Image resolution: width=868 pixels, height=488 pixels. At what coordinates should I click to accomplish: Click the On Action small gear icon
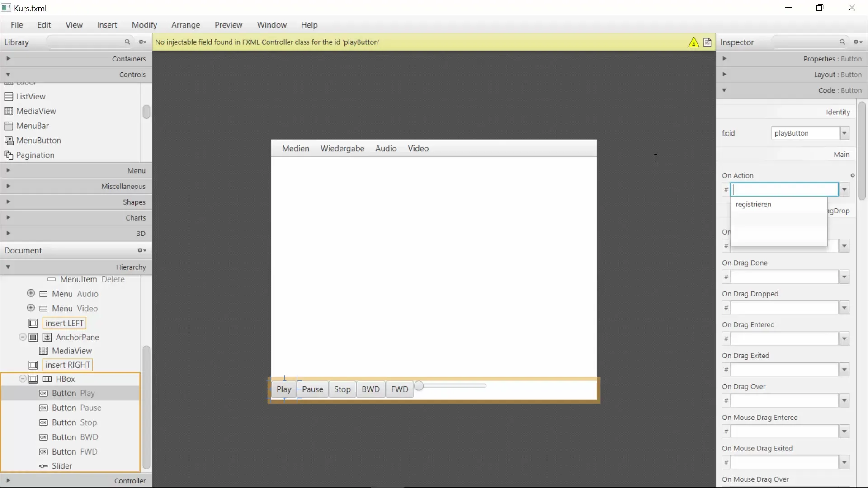[853, 175]
